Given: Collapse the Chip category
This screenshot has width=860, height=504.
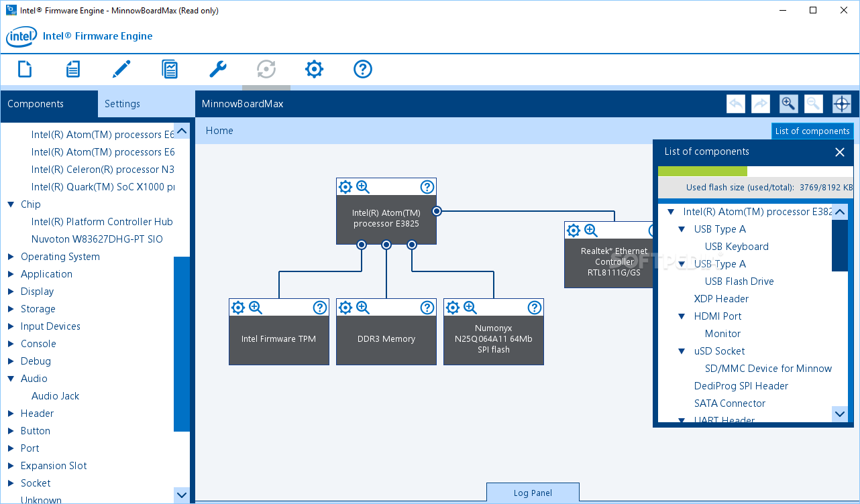Looking at the screenshot, I should [x=11, y=204].
